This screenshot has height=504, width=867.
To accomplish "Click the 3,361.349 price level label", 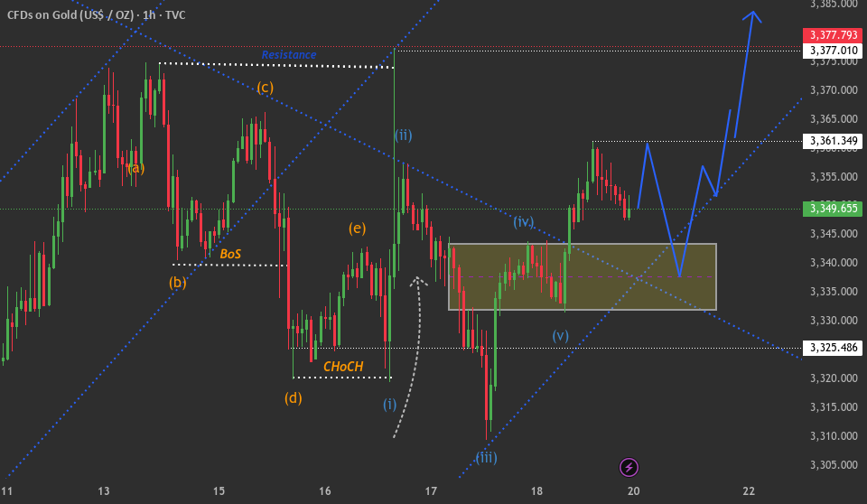I will click(x=833, y=141).
